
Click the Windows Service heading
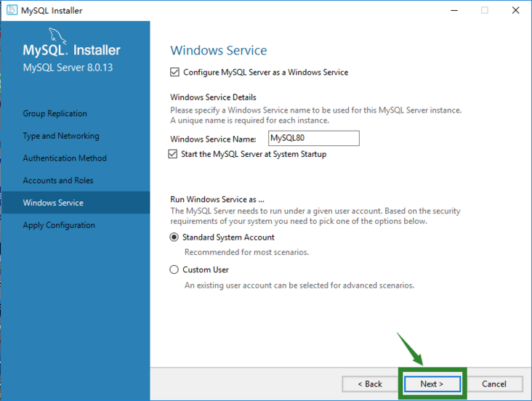219,50
